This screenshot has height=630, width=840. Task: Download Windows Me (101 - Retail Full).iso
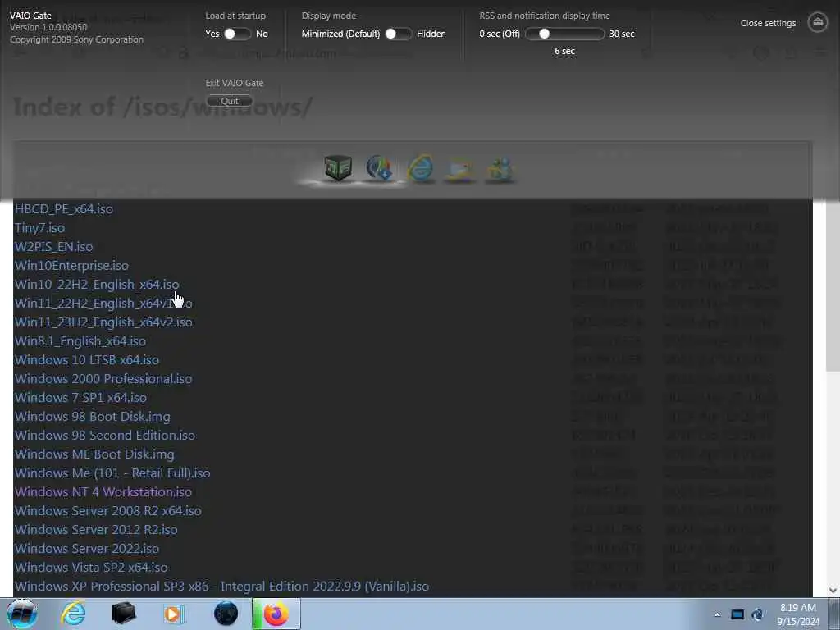112,473
